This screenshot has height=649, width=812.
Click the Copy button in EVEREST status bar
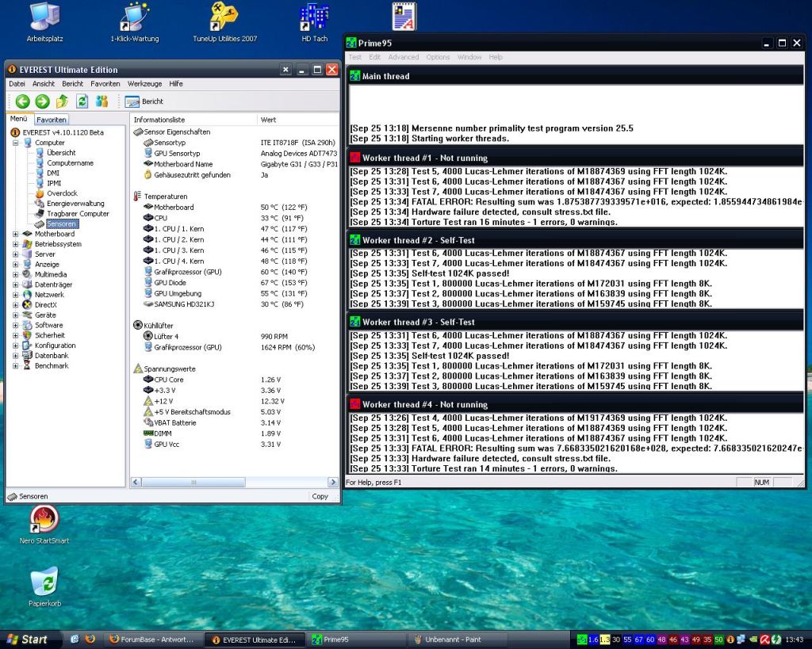320,496
